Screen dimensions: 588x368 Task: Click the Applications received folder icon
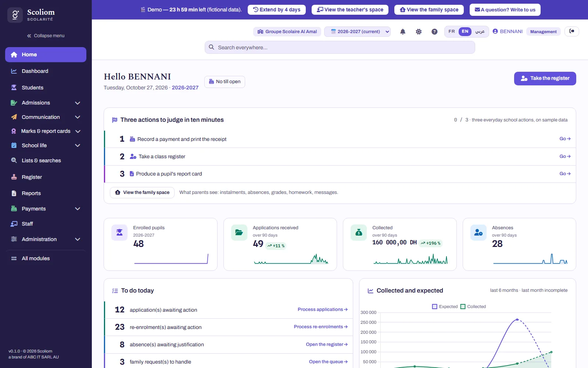[x=239, y=233]
